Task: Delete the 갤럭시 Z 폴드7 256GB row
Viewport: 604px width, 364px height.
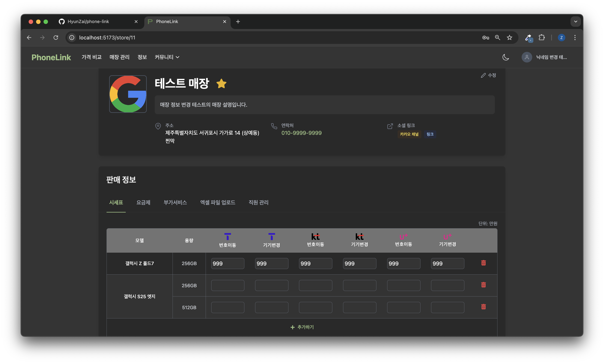Action: click(483, 263)
